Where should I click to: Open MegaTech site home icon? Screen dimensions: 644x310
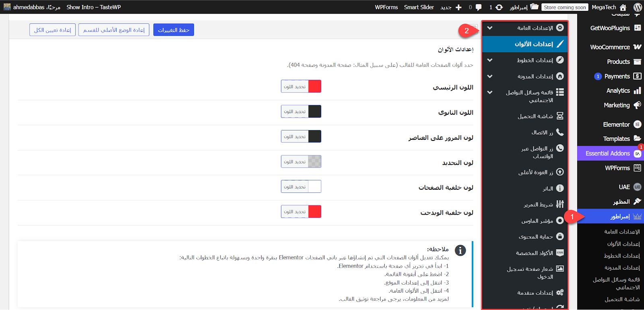623,7
